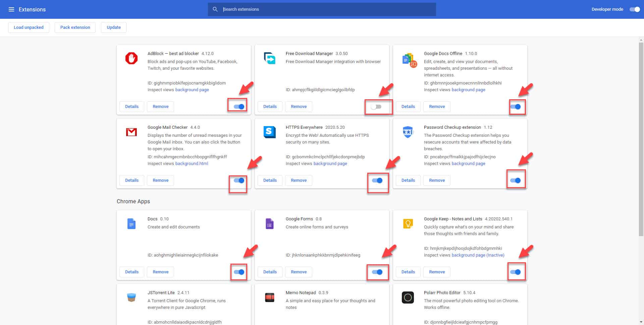Click the Update button
Screen dimensions: 644x325
[114, 28]
